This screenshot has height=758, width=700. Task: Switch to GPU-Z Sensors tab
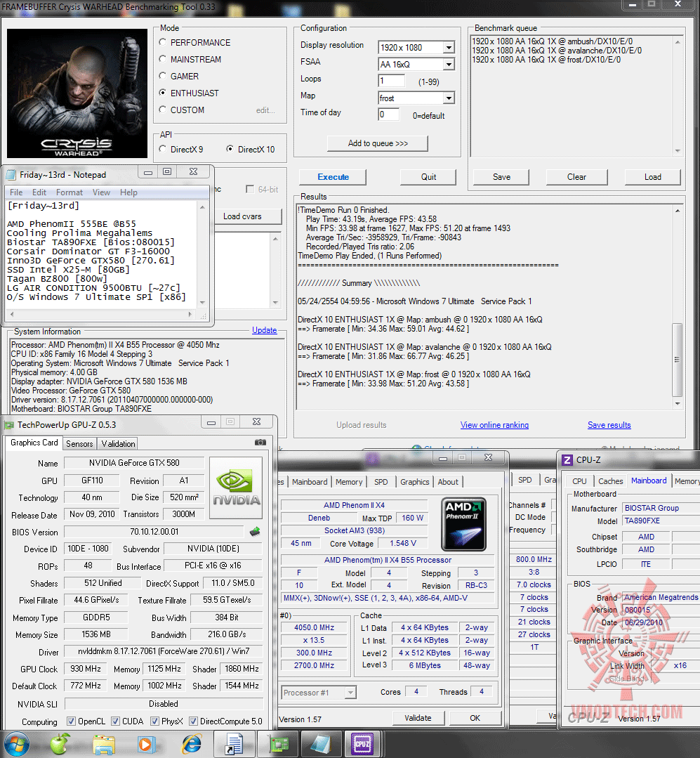pos(79,444)
